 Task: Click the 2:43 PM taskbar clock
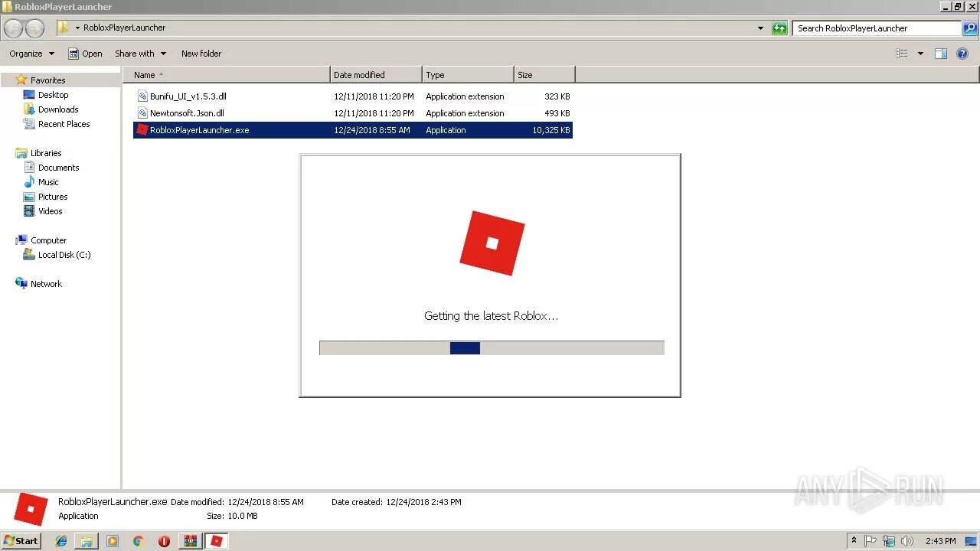940,541
